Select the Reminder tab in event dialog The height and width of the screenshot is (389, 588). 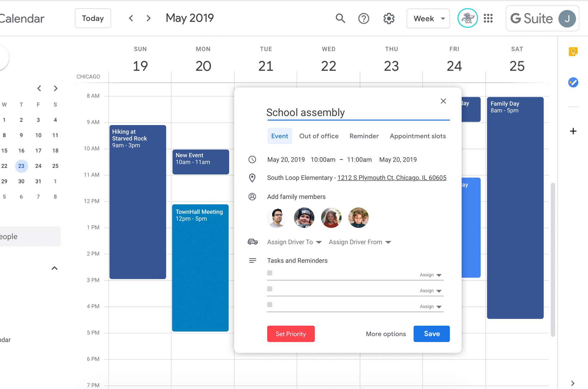tap(364, 136)
